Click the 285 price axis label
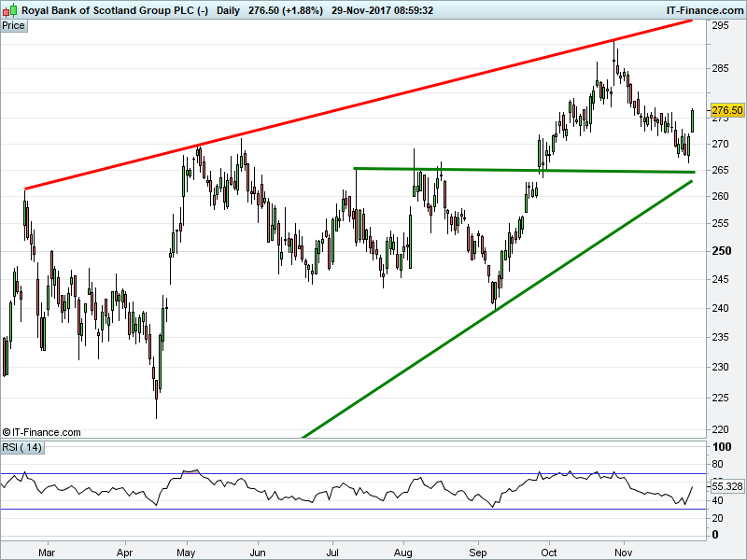This screenshot has height=560, width=747. click(720, 68)
